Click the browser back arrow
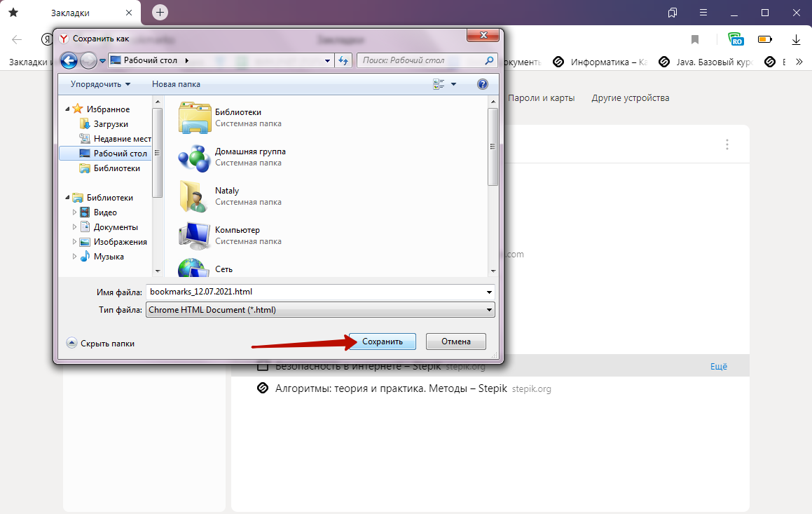 click(x=17, y=39)
